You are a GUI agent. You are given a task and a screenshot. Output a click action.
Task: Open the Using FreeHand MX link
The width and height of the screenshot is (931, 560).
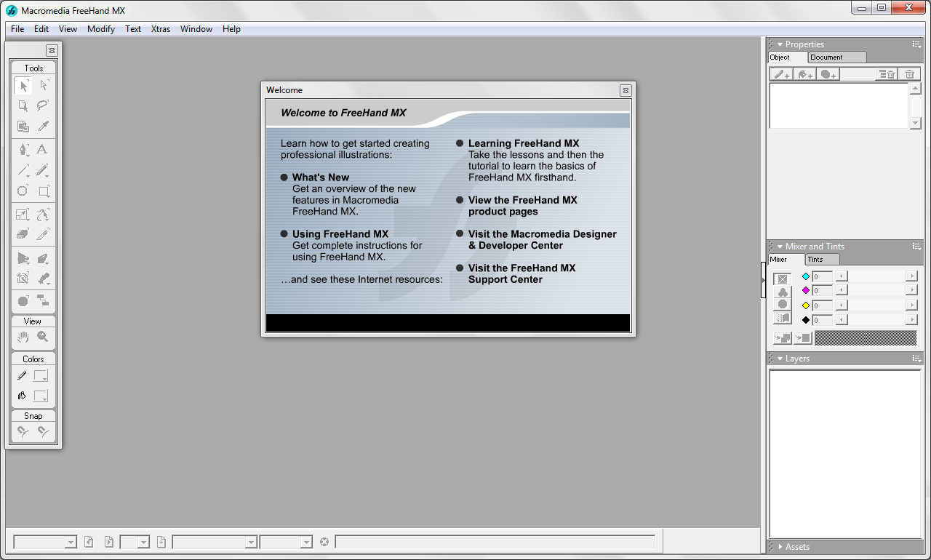[340, 234]
